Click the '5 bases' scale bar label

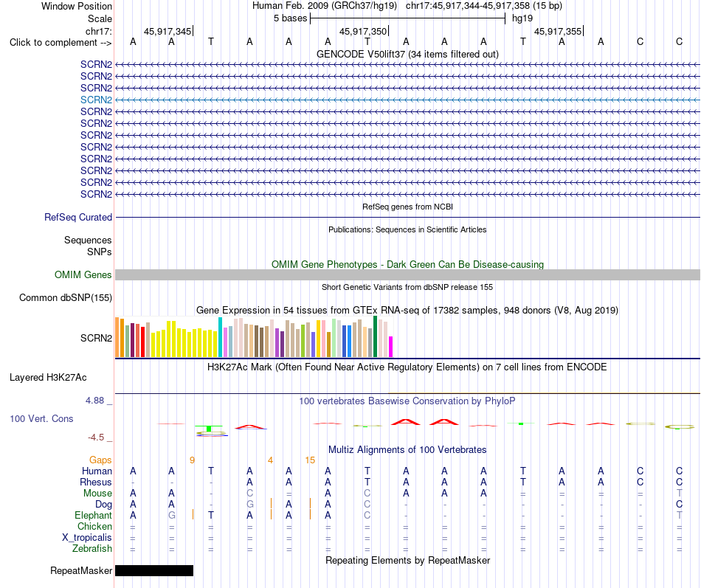point(290,18)
